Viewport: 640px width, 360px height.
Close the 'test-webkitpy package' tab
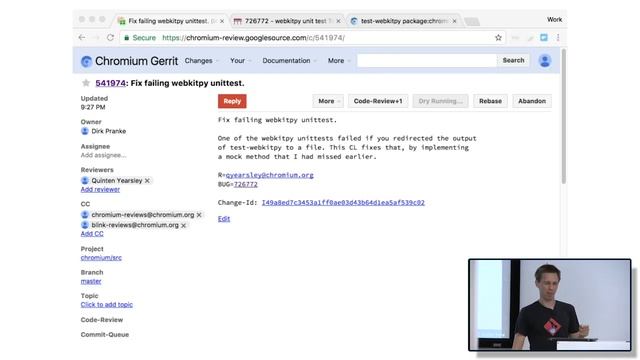coord(454,21)
